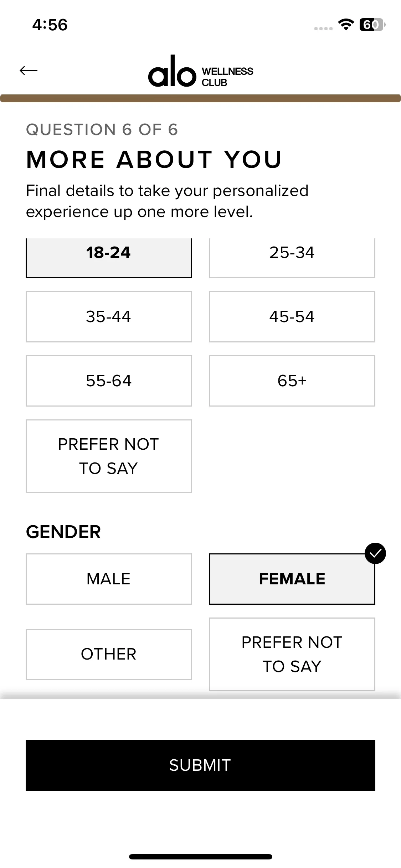401x868 pixels.
Task: Tap the battery indicator icon
Action: tap(372, 25)
